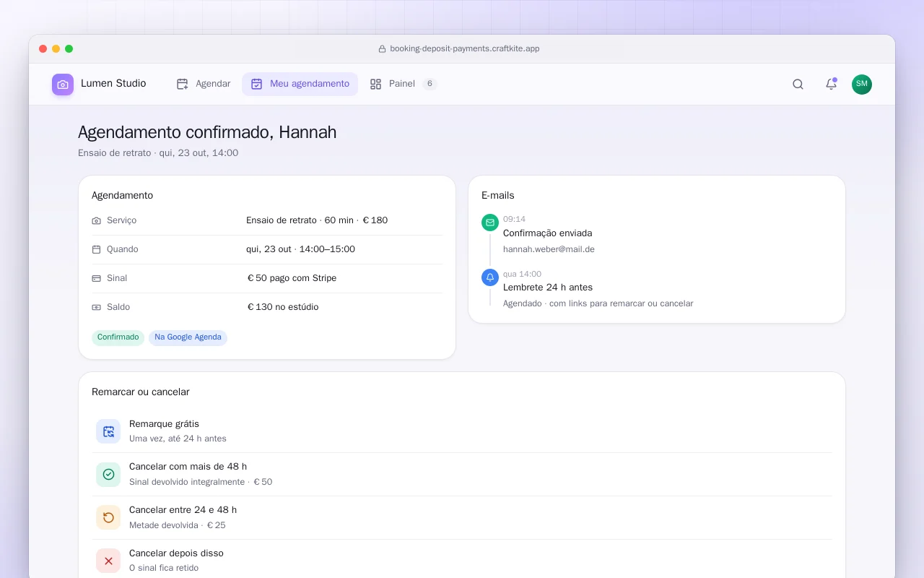The image size is (924, 578).
Task: Click the green envelope confirmation icon
Action: click(490, 223)
